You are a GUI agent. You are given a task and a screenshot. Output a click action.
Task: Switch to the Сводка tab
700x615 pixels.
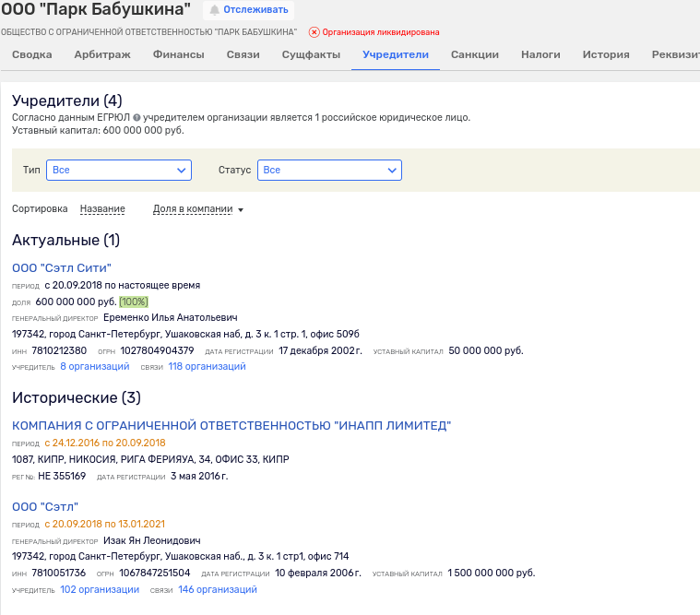coord(31,54)
